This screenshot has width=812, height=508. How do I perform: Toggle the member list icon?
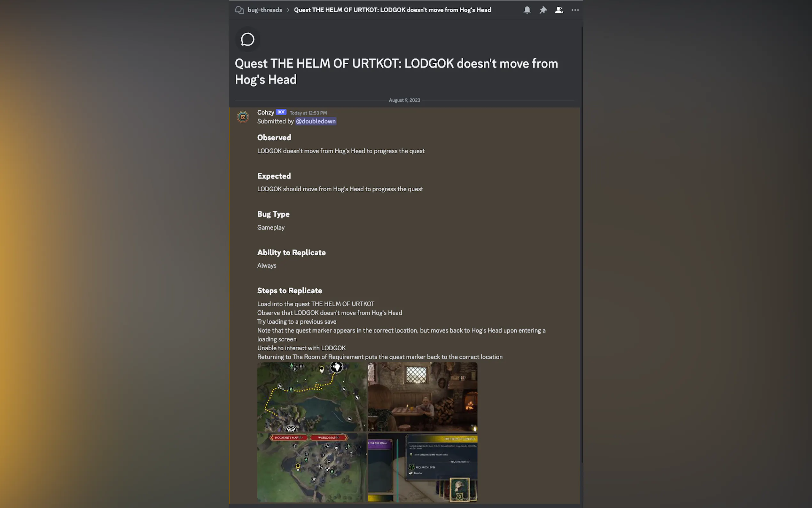coord(559,10)
